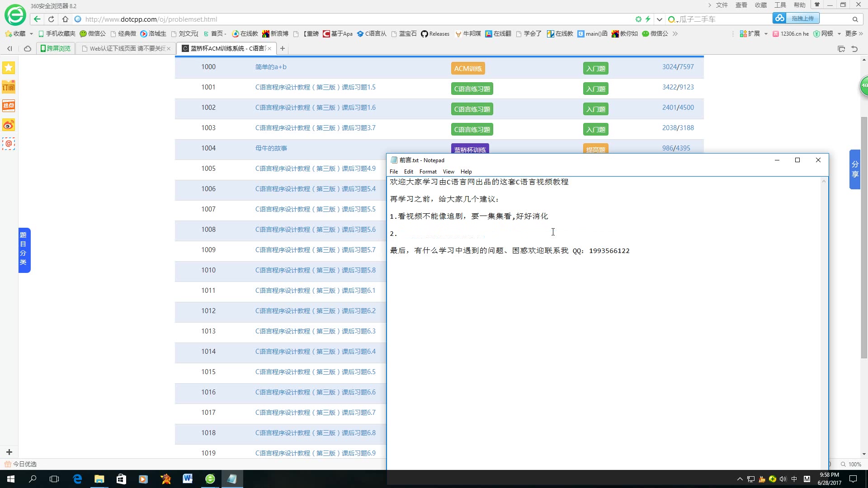Screen dimensions: 868x488
Task: Toggle the 题目分类 side panel
Action: [24, 250]
